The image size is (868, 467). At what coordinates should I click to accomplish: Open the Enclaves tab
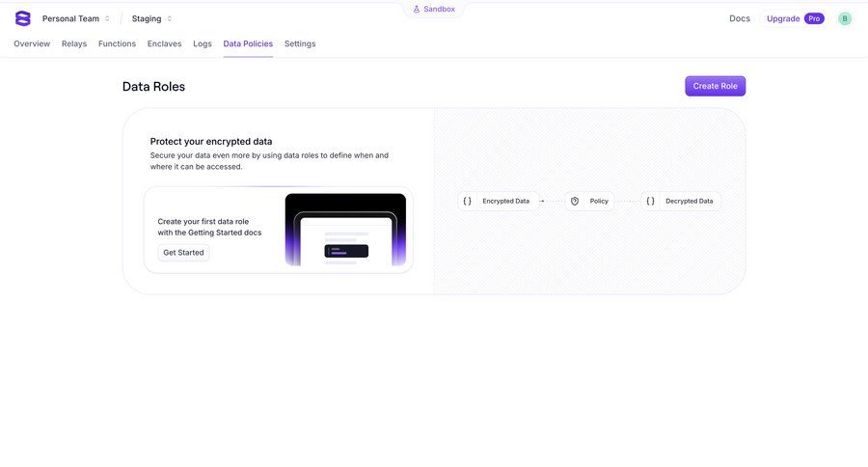coord(164,43)
